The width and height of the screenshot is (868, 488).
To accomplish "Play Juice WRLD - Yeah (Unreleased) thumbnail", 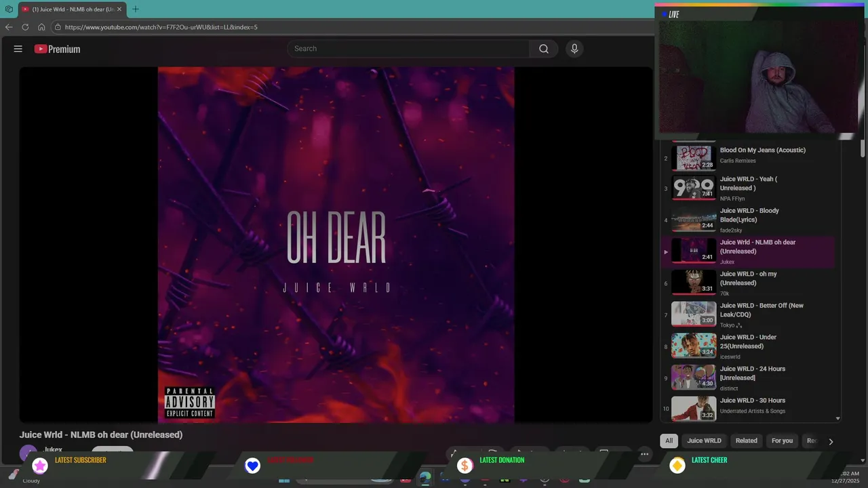I will pyautogui.click(x=694, y=188).
